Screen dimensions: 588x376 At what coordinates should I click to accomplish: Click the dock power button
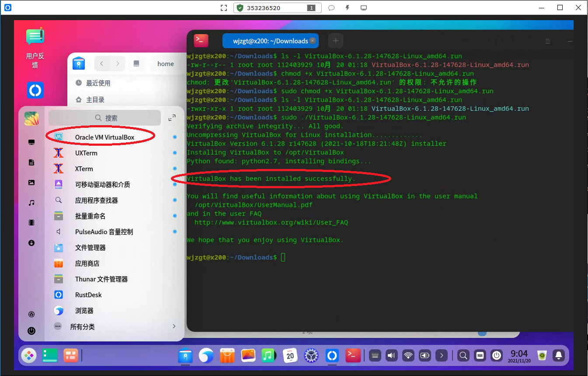pos(496,355)
